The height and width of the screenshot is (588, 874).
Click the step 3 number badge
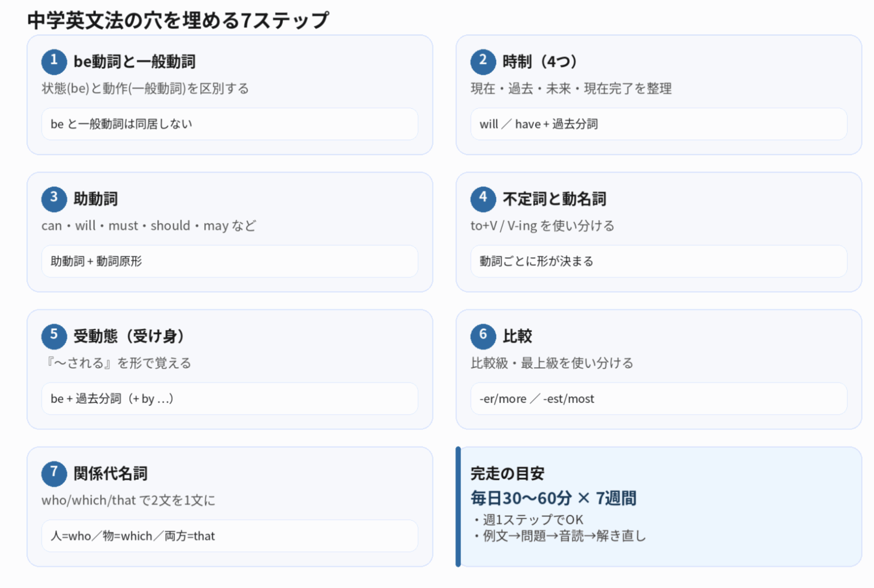54,199
